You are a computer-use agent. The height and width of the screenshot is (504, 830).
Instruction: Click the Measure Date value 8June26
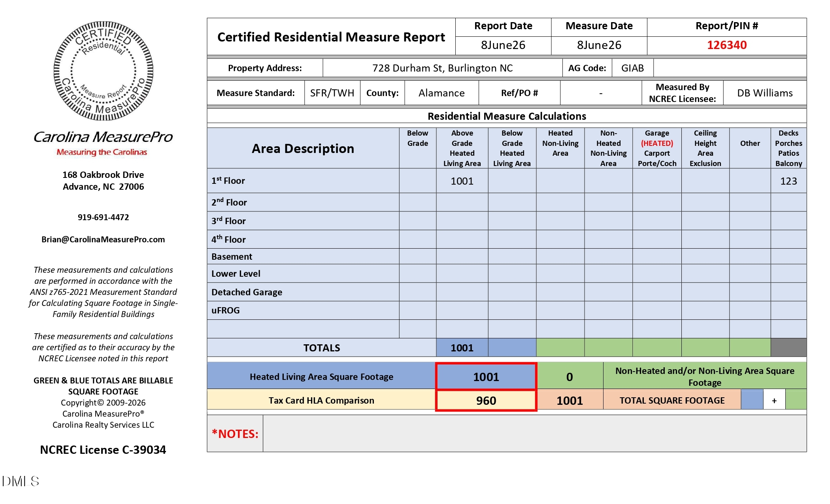pyautogui.click(x=599, y=45)
